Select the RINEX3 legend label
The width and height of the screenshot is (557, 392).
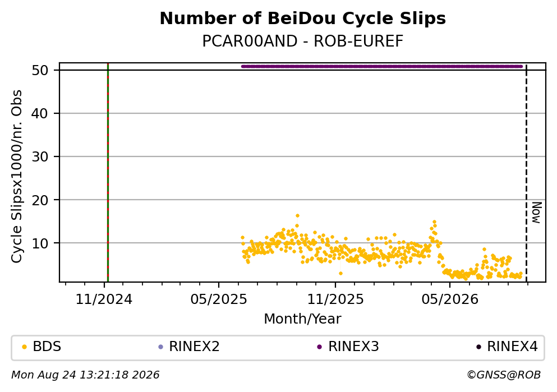tap(353, 347)
